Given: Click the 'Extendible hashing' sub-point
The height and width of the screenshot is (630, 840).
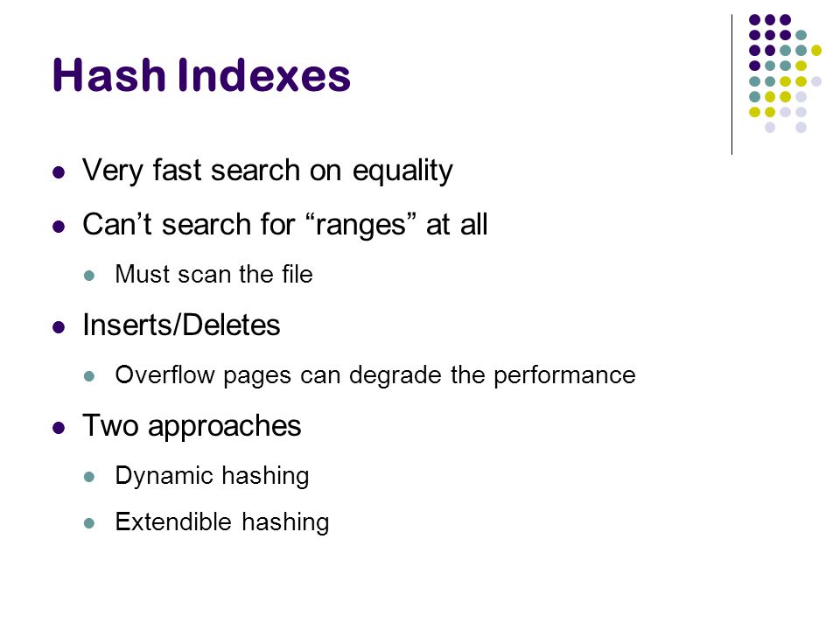Looking at the screenshot, I should tap(222, 522).
